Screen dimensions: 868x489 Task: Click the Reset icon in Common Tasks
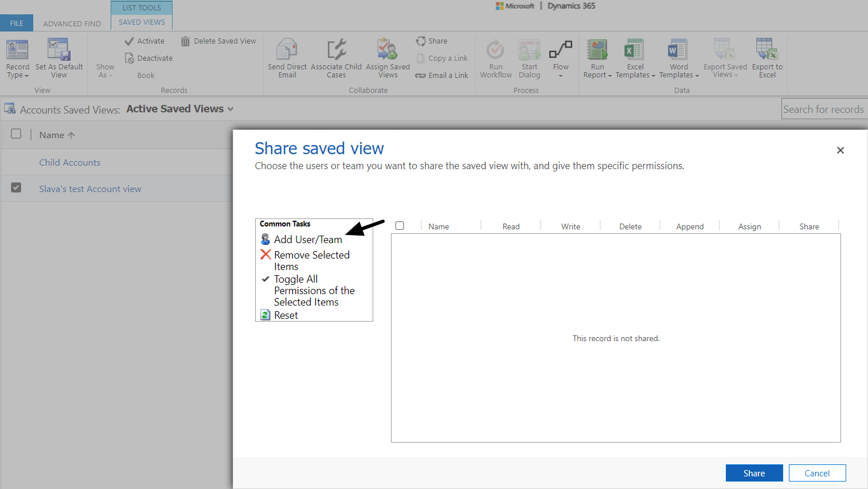[265, 315]
